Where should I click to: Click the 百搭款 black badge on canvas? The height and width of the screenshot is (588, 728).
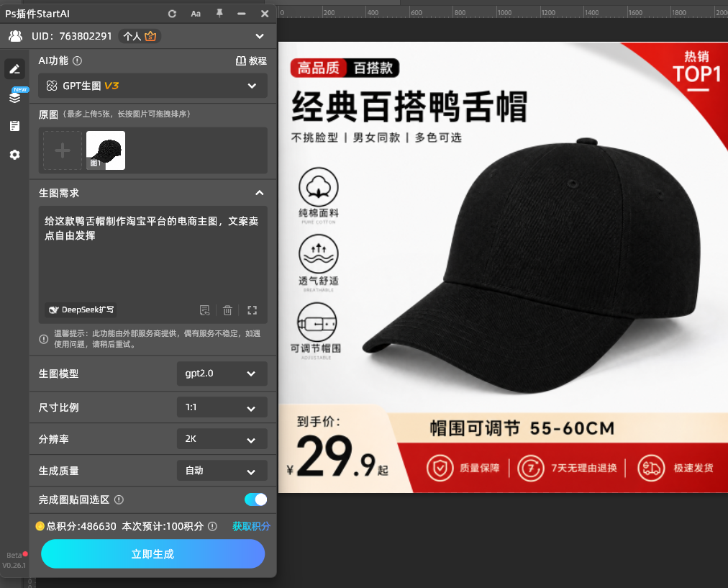pyautogui.click(x=373, y=68)
